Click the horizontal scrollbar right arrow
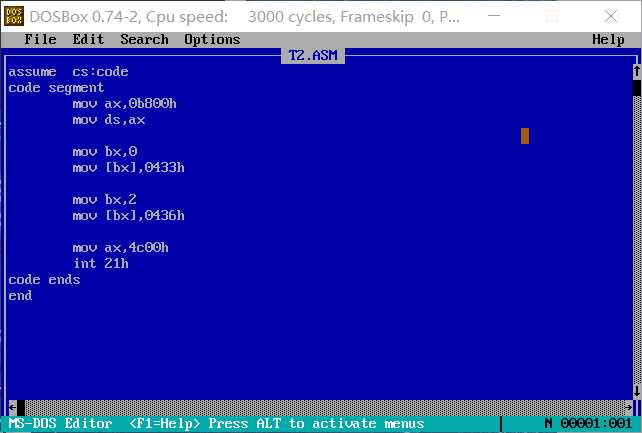The height and width of the screenshot is (433, 642). (628, 407)
